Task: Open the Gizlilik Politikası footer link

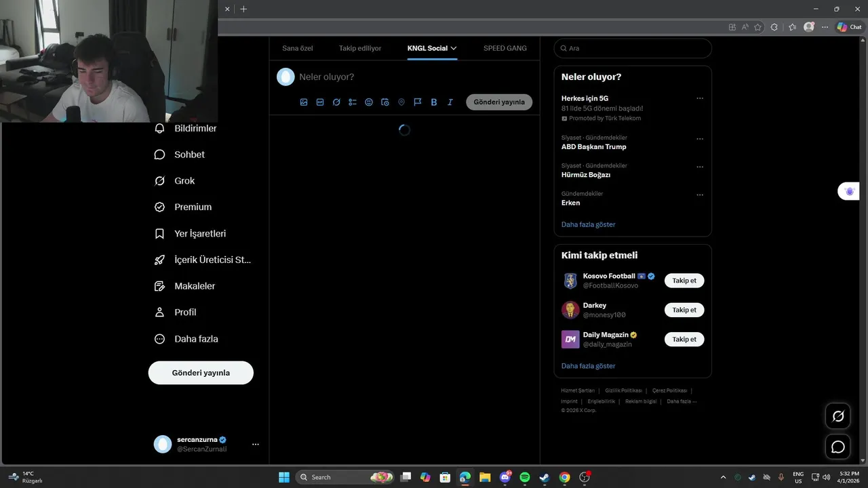Action: pyautogui.click(x=623, y=390)
